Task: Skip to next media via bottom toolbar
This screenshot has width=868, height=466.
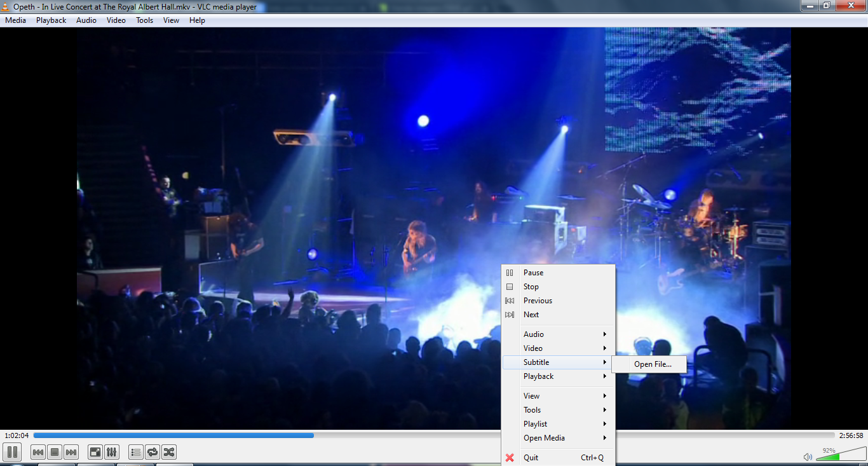Action: pos(71,452)
